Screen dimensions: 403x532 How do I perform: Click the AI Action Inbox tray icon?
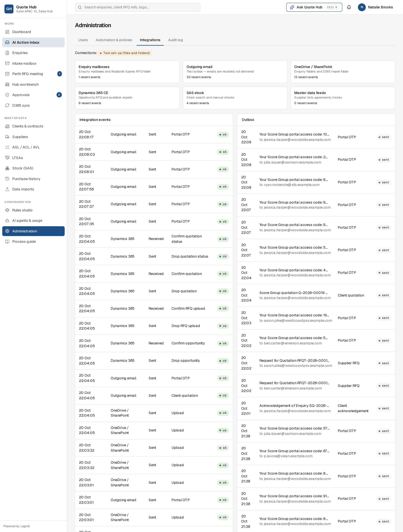[x=7, y=42]
